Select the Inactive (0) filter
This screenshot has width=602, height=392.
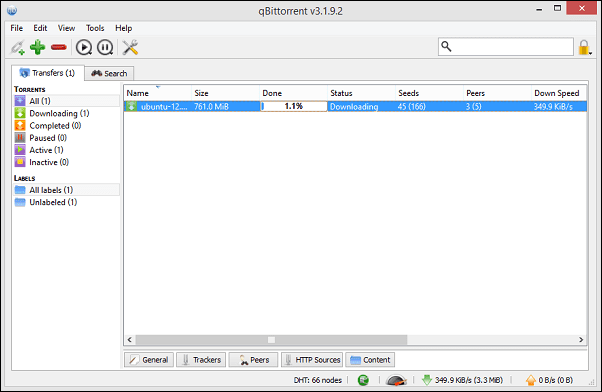point(67,162)
